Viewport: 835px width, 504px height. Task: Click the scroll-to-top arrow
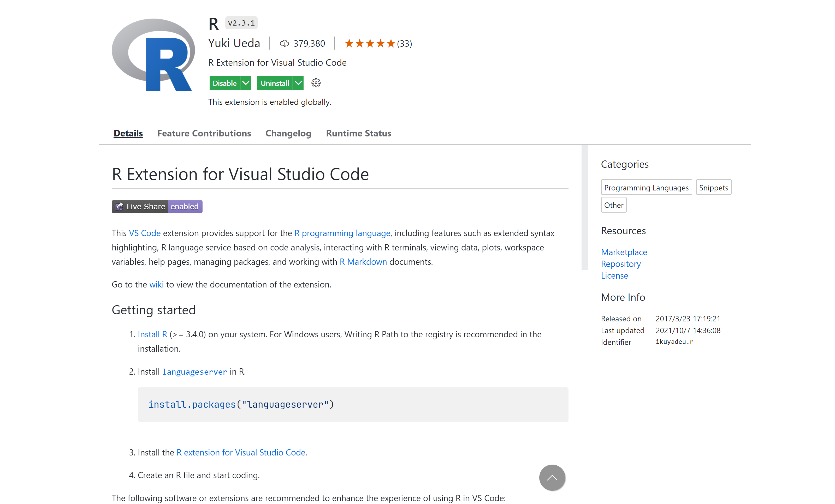552,478
